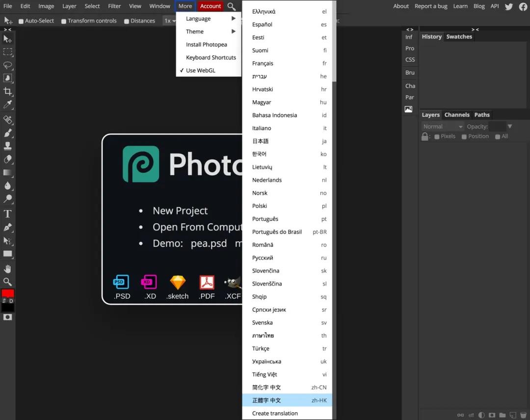Switch to the Channels tab
The image size is (530, 420).
457,115
